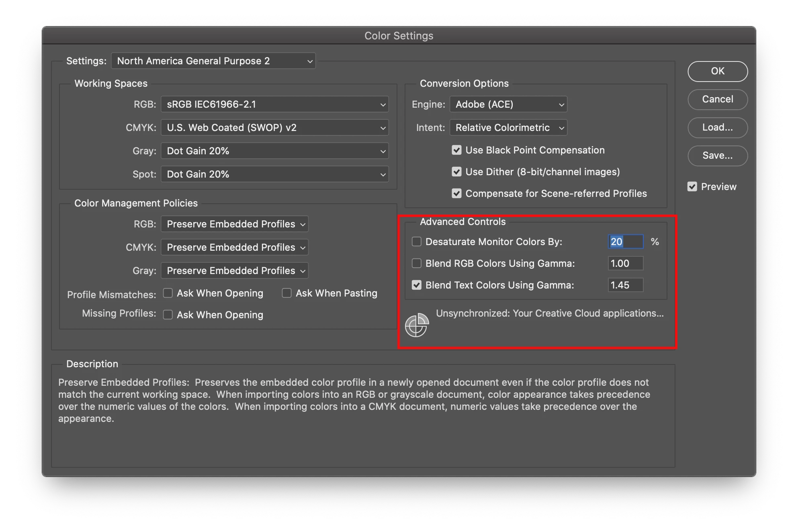798x532 pixels.
Task: Open Gray policy Preserve Embedded Profiles dropdown
Action: tap(234, 271)
